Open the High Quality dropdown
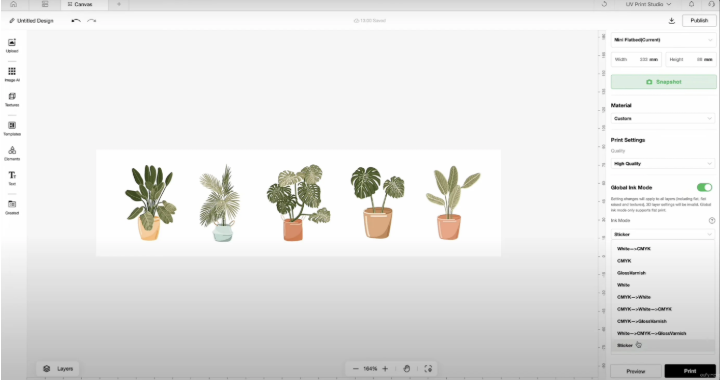720x380 pixels. pyautogui.click(x=663, y=164)
